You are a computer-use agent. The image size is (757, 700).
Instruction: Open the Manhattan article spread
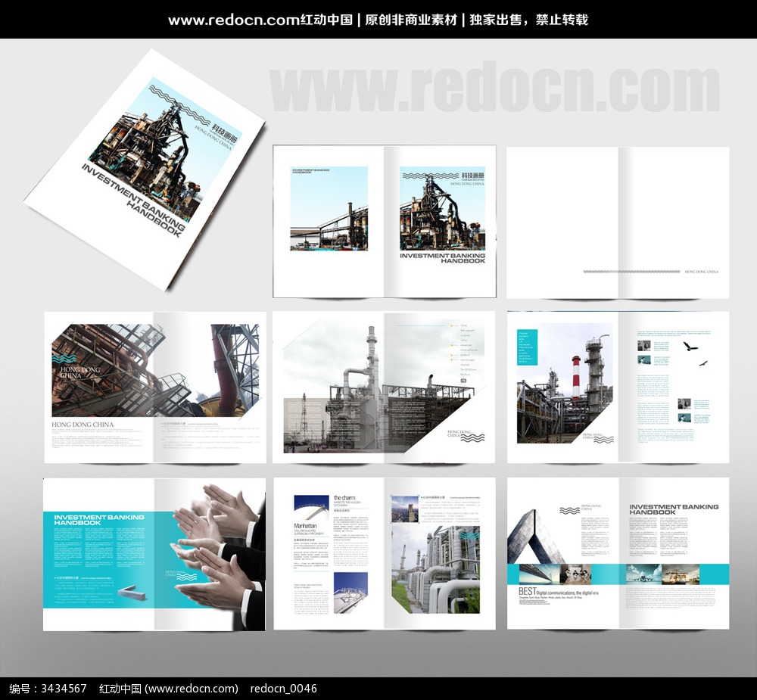(x=385, y=554)
